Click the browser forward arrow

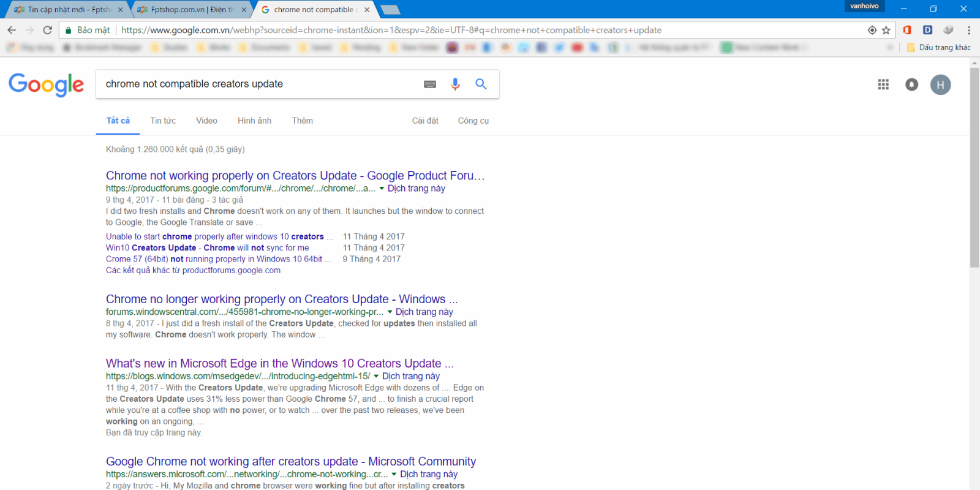click(29, 30)
